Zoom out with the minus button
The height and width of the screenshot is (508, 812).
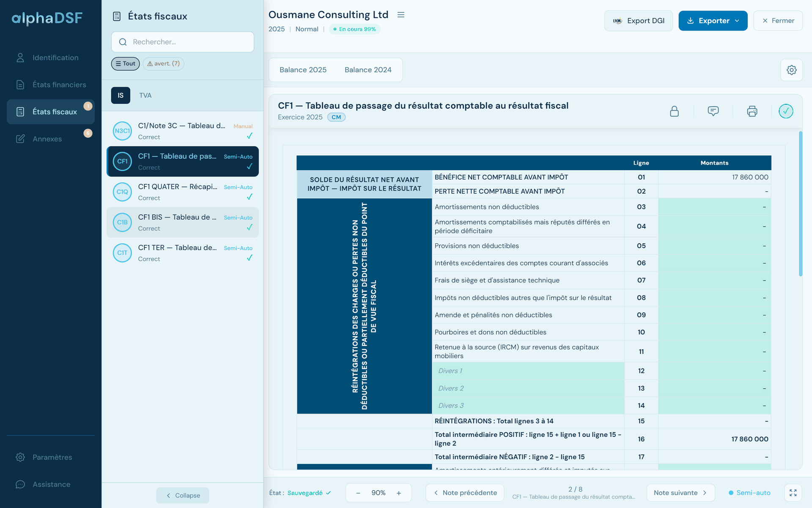tap(358, 493)
